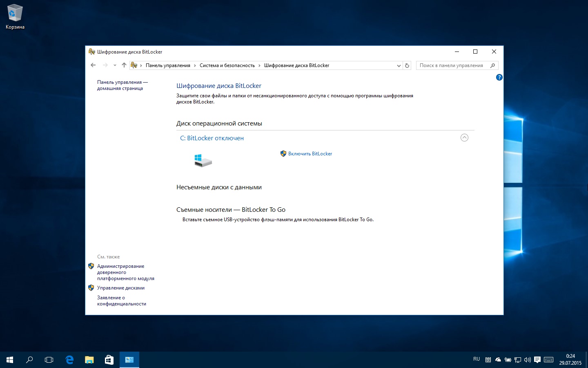This screenshot has height=368, width=588.
Task: Go back using the back arrow
Action: 93,65
